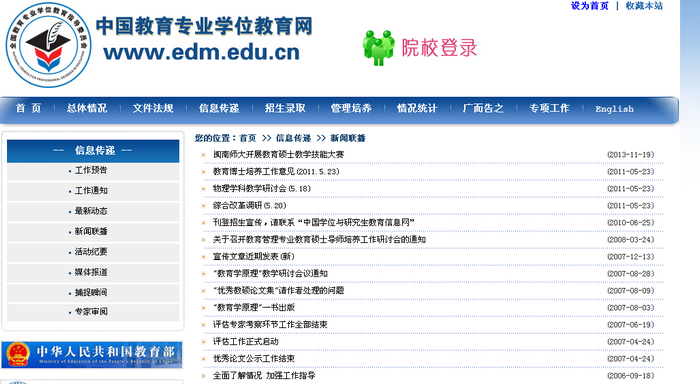Open the 专项工作 navigation item

point(549,108)
